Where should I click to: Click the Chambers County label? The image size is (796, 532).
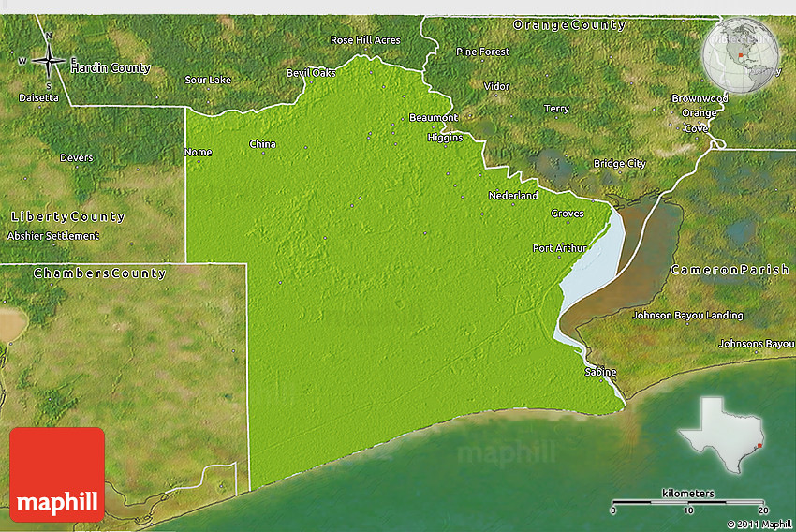tap(100, 273)
